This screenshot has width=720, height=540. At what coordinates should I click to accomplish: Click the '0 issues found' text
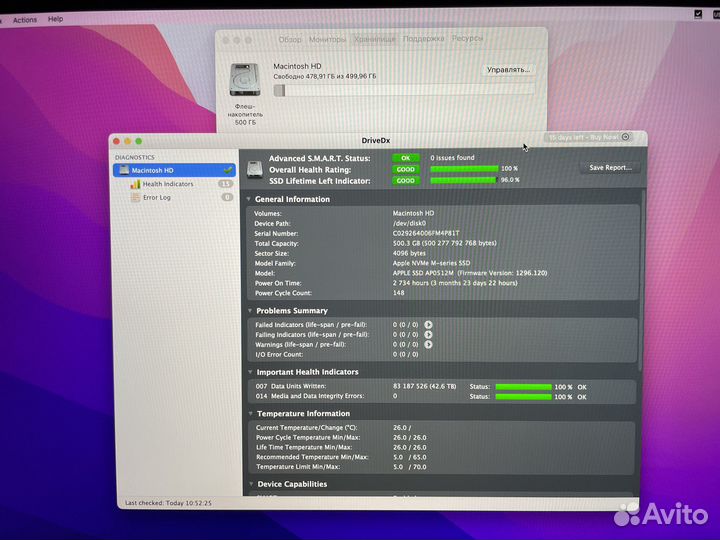tap(452, 158)
